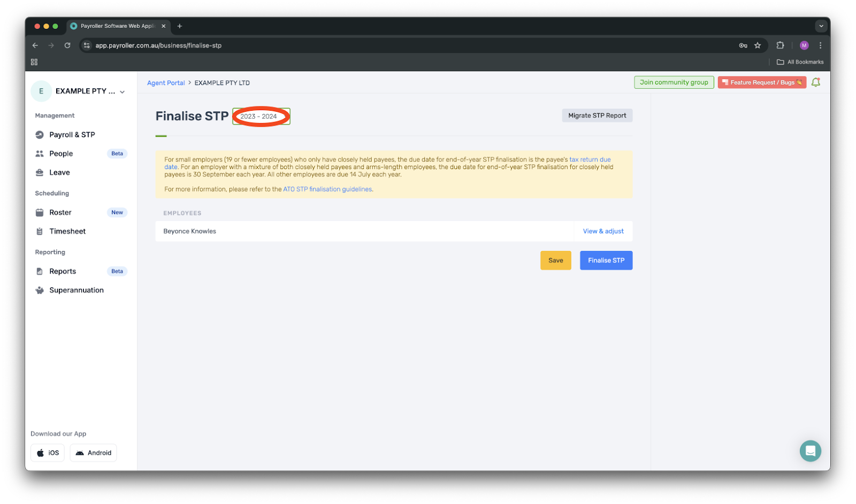Click the business avatar letter E
The height and width of the screenshot is (504, 856).
[41, 91]
